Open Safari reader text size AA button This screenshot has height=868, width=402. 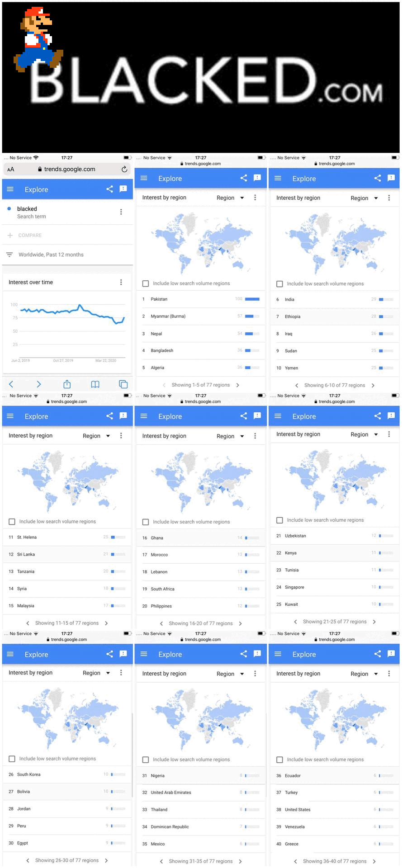(11, 170)
